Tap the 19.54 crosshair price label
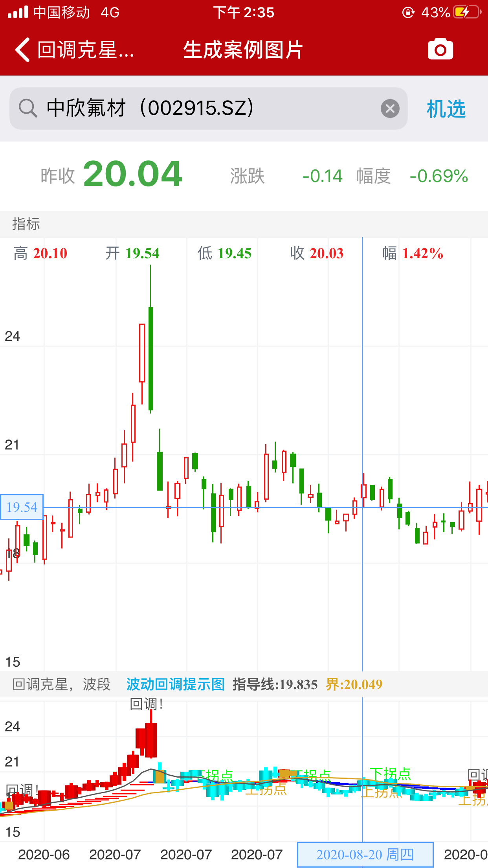 pos(22,507)
